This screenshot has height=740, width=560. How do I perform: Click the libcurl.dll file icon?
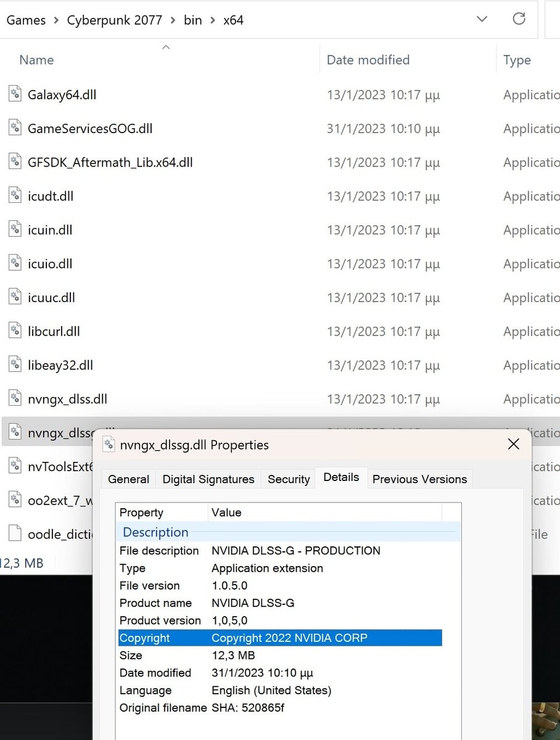[15, 331]
